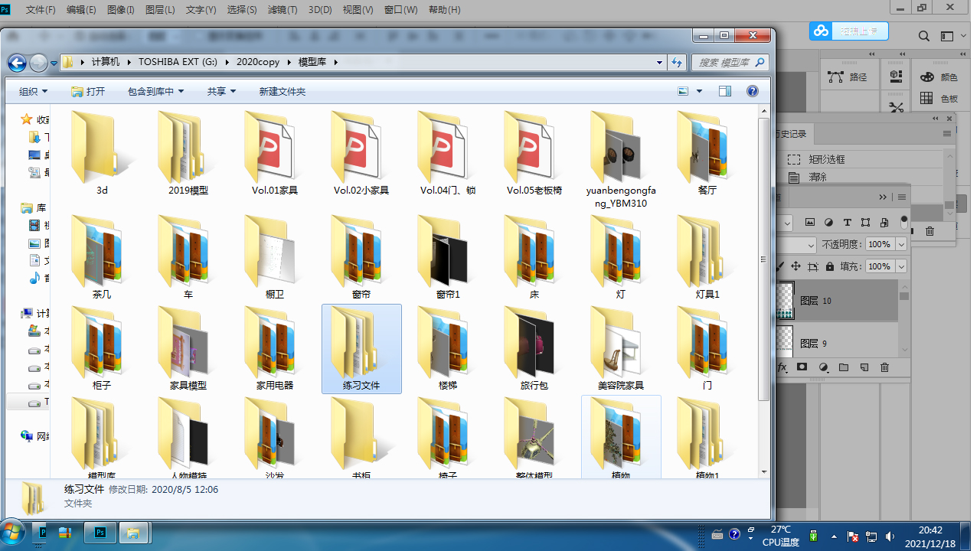This screenshot has height=551, width=980.
Task: Open the 不透明度 (opacity) dropdown in Layers
Action: 901,245
